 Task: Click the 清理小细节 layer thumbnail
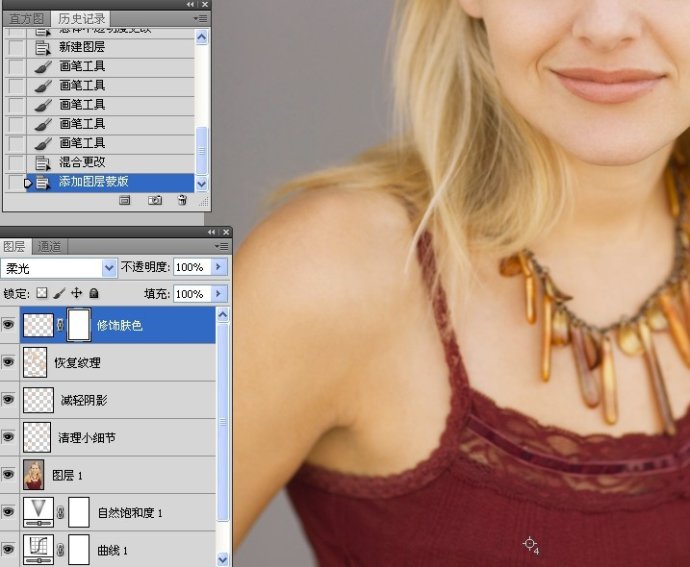point(37,437)
